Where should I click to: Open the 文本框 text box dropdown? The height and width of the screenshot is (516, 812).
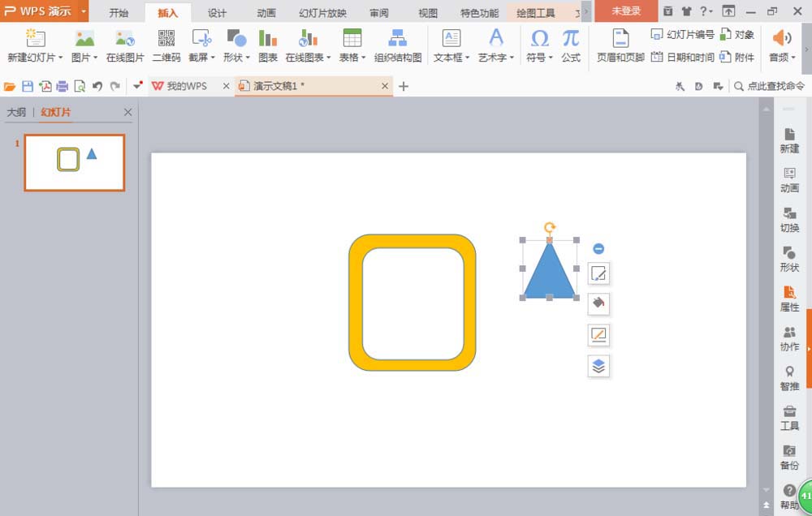pos(451,58)
